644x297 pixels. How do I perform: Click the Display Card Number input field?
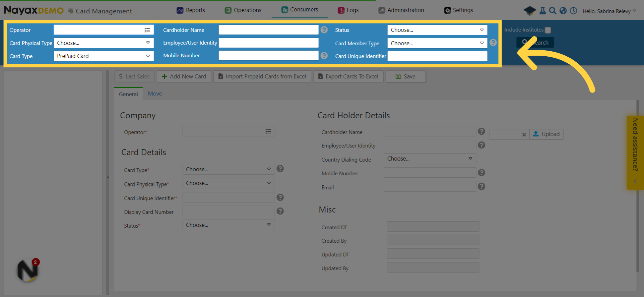[229, 211]
